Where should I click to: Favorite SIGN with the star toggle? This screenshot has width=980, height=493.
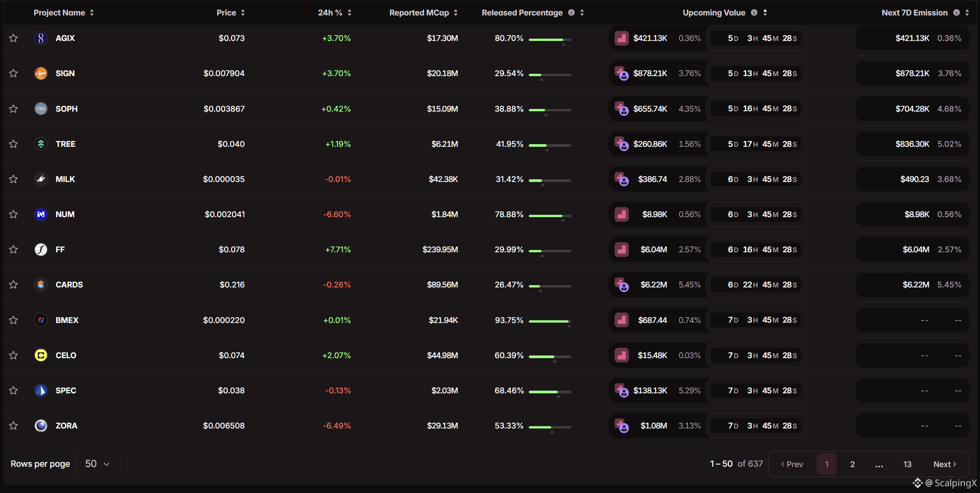pos(14,73)
